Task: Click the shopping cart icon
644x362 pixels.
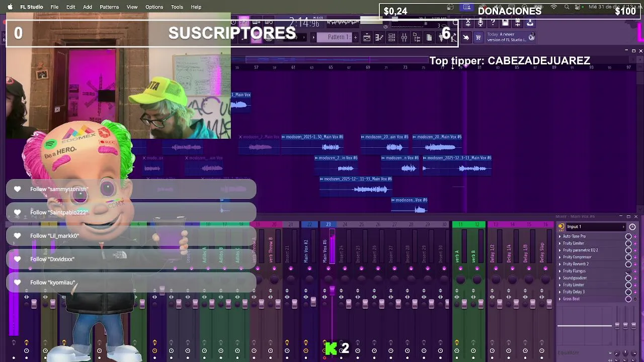Action: pos(478,38)
